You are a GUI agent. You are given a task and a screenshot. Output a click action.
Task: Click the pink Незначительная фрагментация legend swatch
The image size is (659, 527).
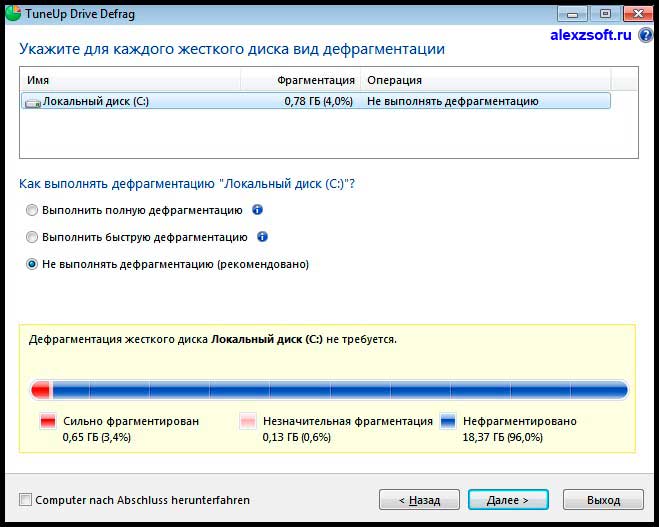(x=248, y=421)
